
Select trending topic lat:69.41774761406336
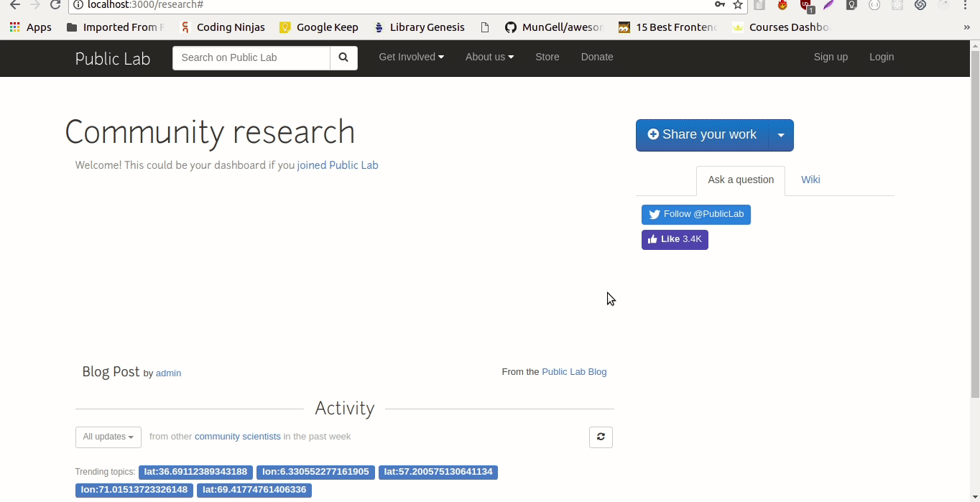254,491
